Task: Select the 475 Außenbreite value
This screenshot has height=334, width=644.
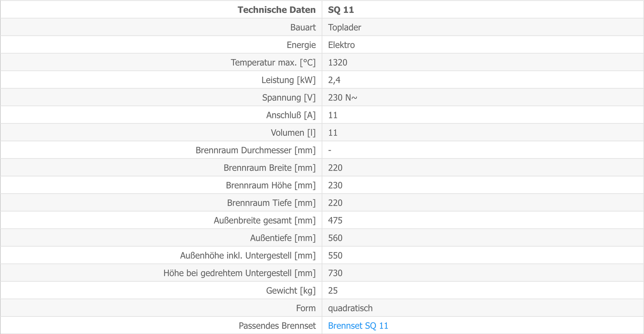Action: click(x=335, y=220)
